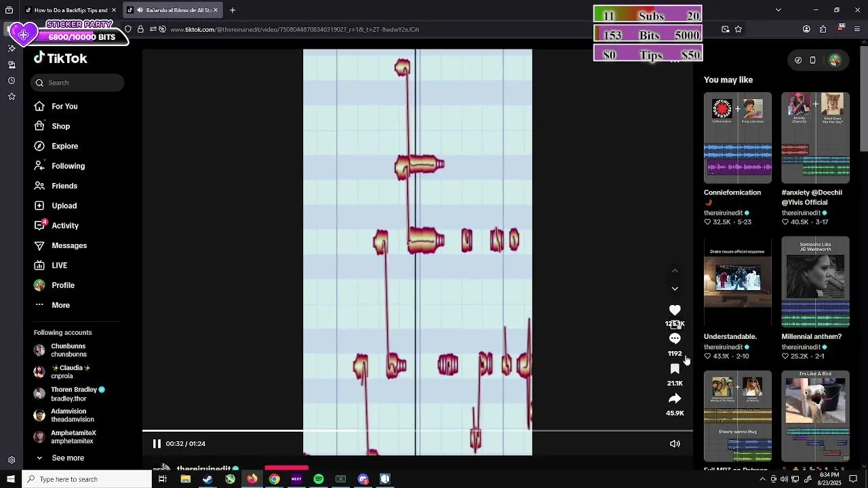Open the Following feed
This screenshot has height=488, width=868.
(x=68, y=166)
